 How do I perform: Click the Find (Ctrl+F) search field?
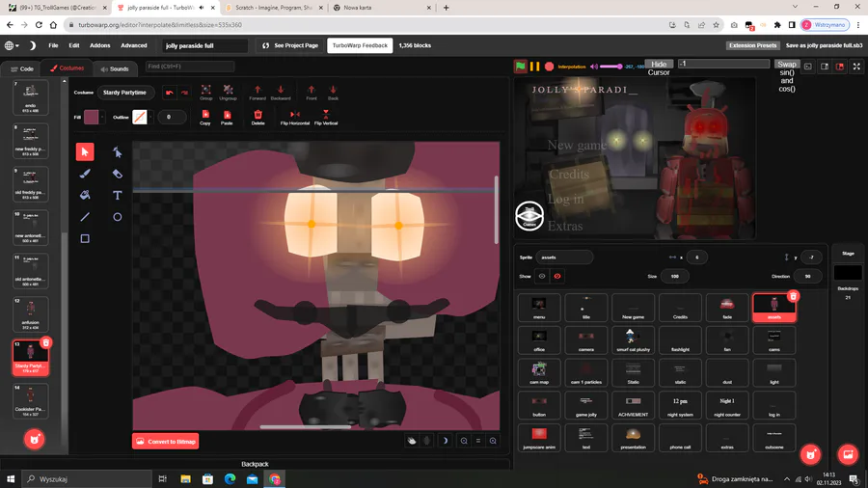point(189,67)
